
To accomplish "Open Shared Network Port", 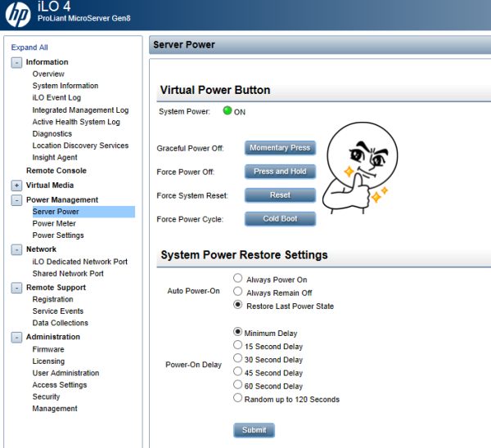I will click(68, 273).
